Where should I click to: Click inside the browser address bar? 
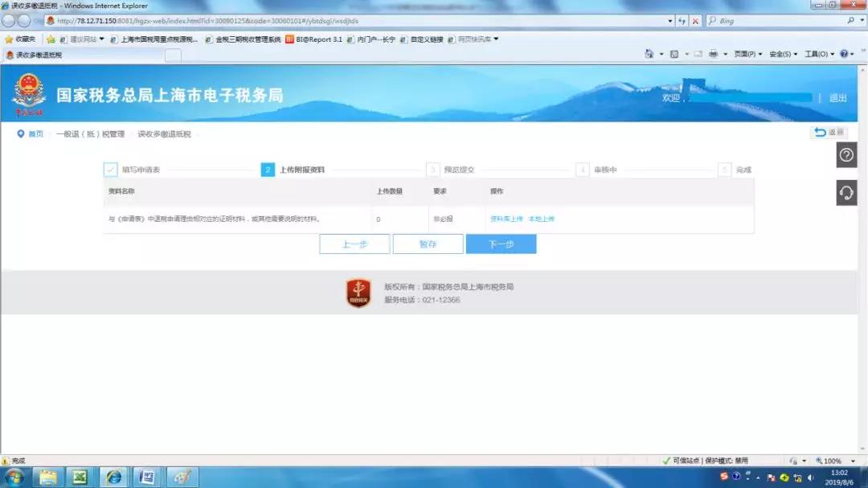click(x=321, y=20)
